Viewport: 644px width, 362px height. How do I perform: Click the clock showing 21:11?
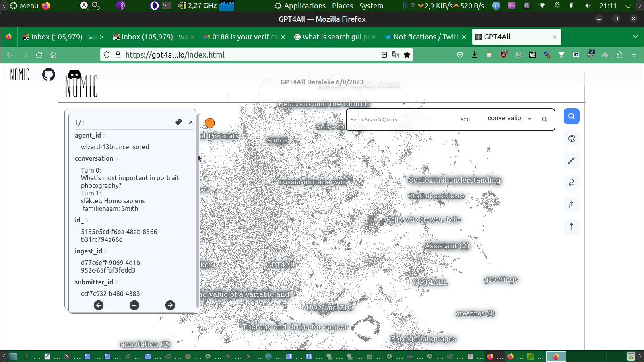[x=608, y=6]
